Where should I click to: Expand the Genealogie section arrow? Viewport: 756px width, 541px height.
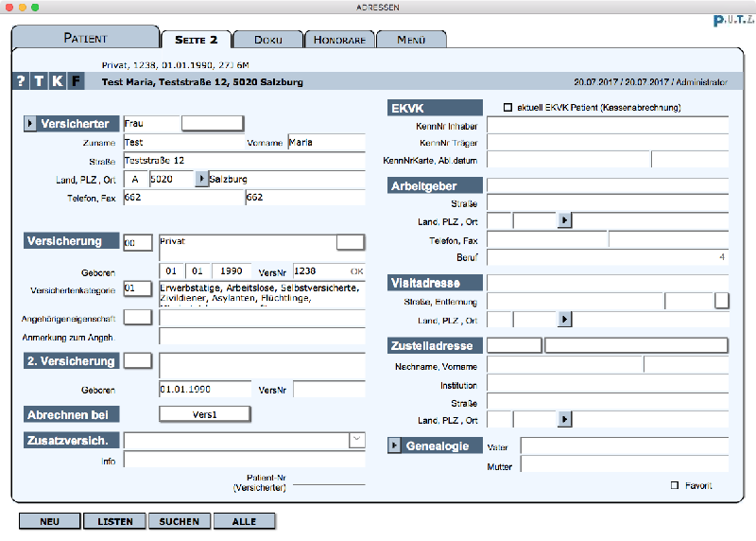tap(394, 445)
